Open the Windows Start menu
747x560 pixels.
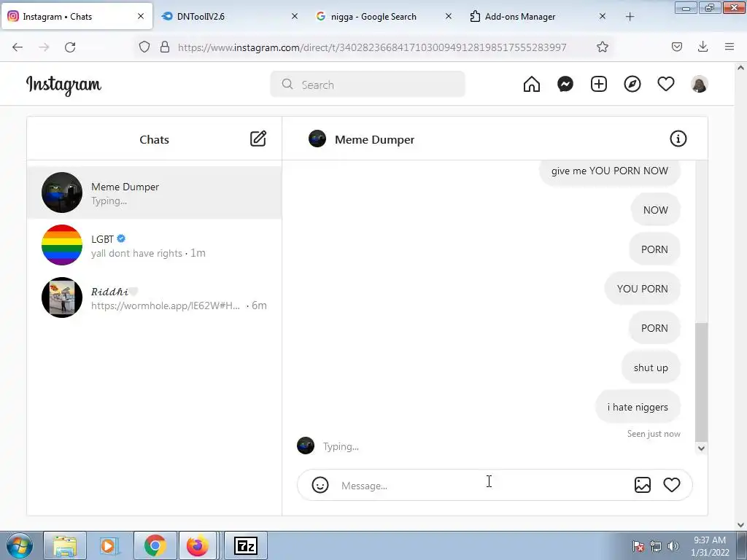[x=20, y=545]
